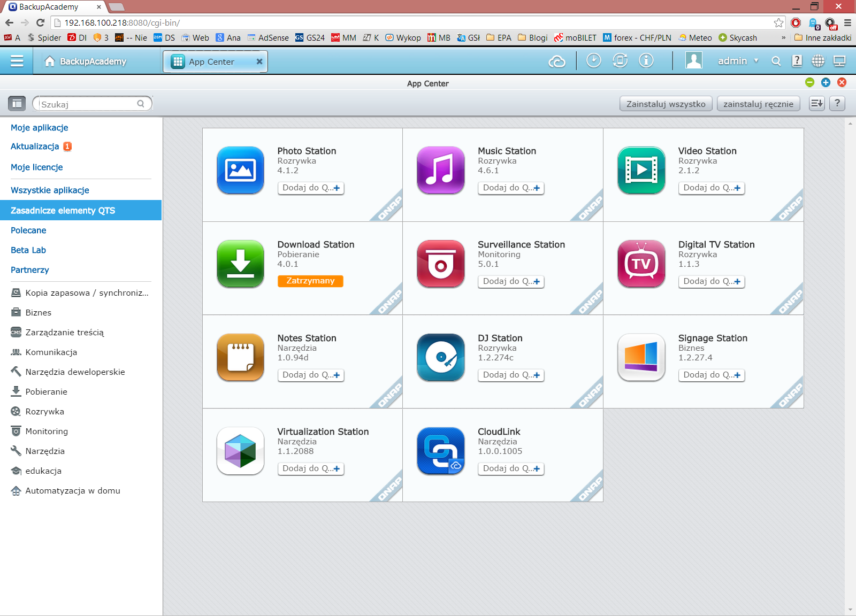Click the Szukaj search field
The image size is (856, 616).
88,104
